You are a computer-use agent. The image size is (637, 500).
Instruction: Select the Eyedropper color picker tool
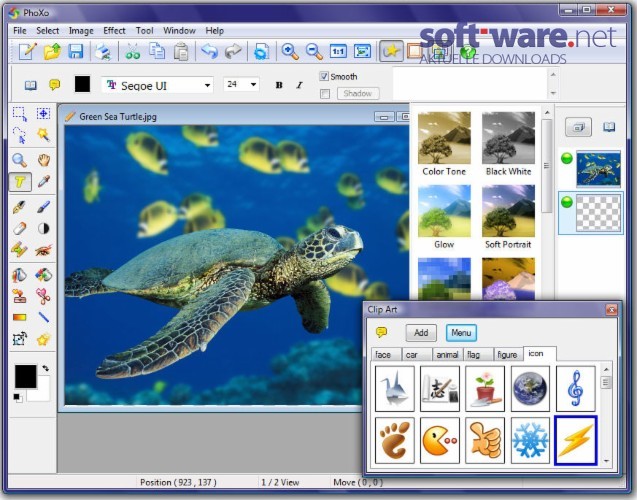[x=43, y=182]
